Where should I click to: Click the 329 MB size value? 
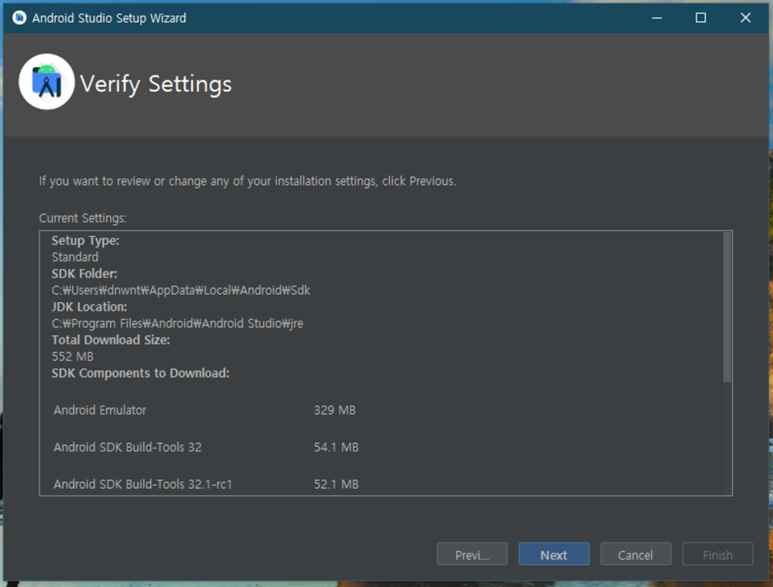coord(335,410)
